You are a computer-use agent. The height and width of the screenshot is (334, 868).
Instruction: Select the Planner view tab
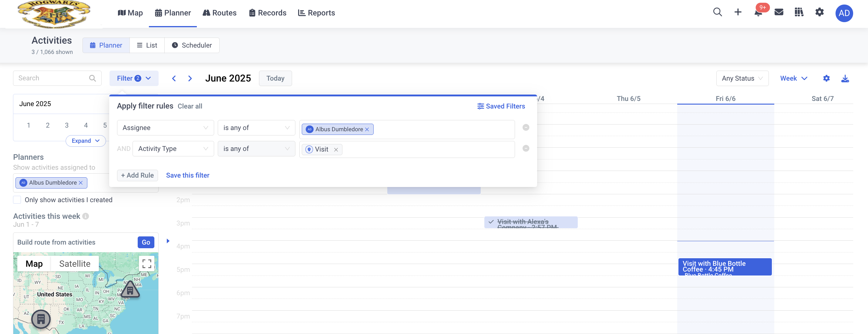[106, 45]
